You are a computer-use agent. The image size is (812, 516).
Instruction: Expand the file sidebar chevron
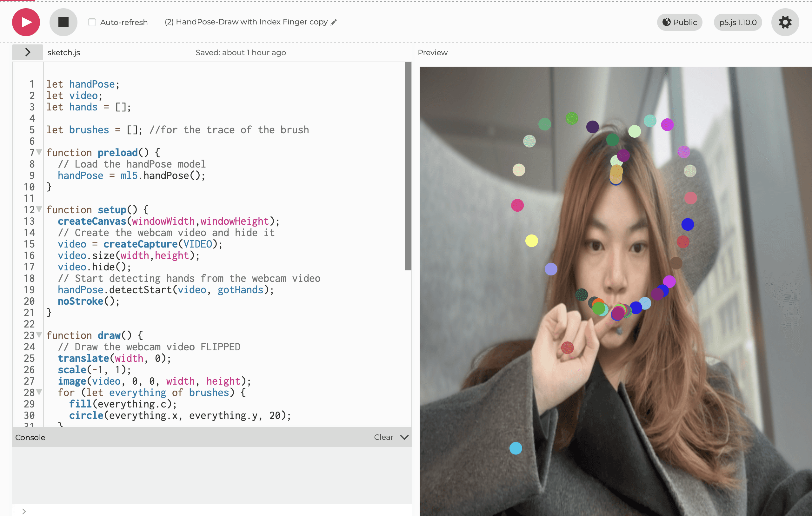click(x=28, y=52)
